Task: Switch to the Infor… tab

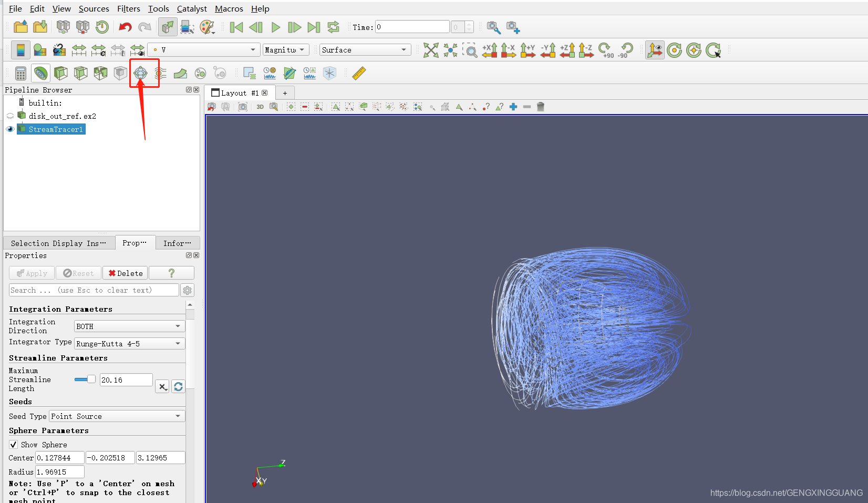Action: pyautogui.click(x=178, y=243)
